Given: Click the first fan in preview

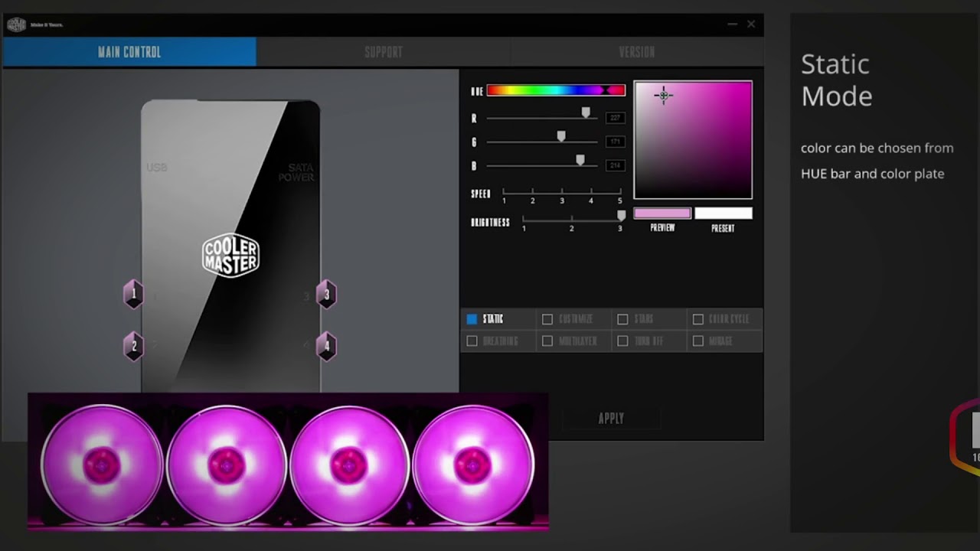Looking at the screenshot, I should pyautogui.click(x=101, y=465).
